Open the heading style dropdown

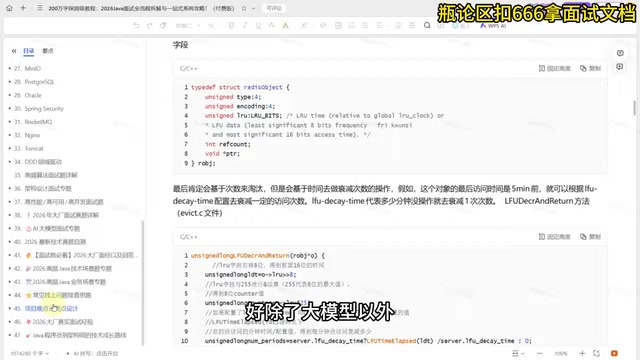pos(188,26)
